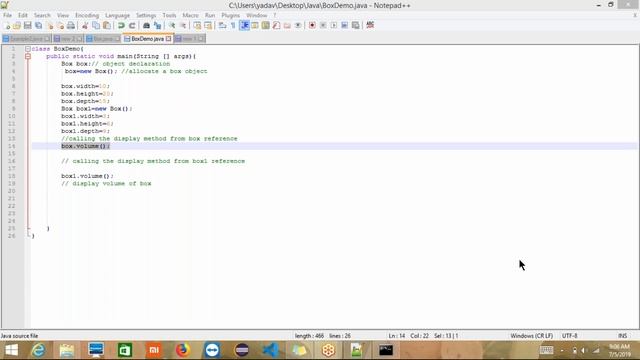The image size is (640, 360).
Task: Toggle word wrap in toolbar
Action: click(x=222, y=25)
